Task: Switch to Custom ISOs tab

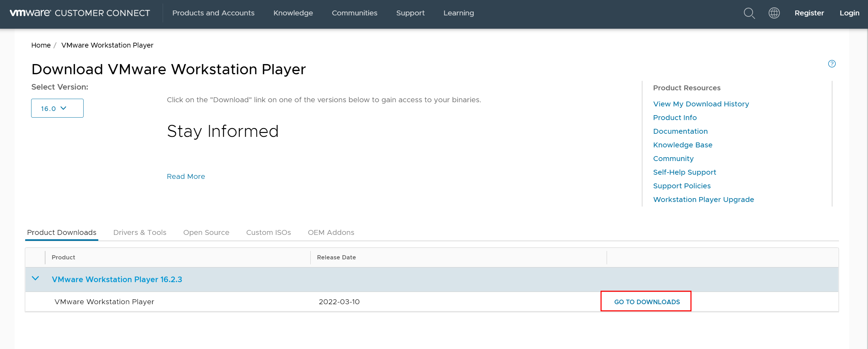Action: click(x=268, y=232)
